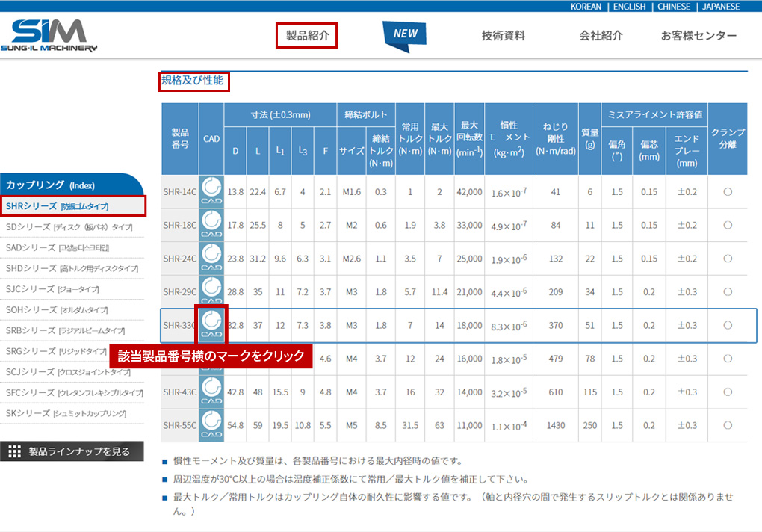
Task: Open CAD drawing for SHR-24C
Action: coord(211,259)
